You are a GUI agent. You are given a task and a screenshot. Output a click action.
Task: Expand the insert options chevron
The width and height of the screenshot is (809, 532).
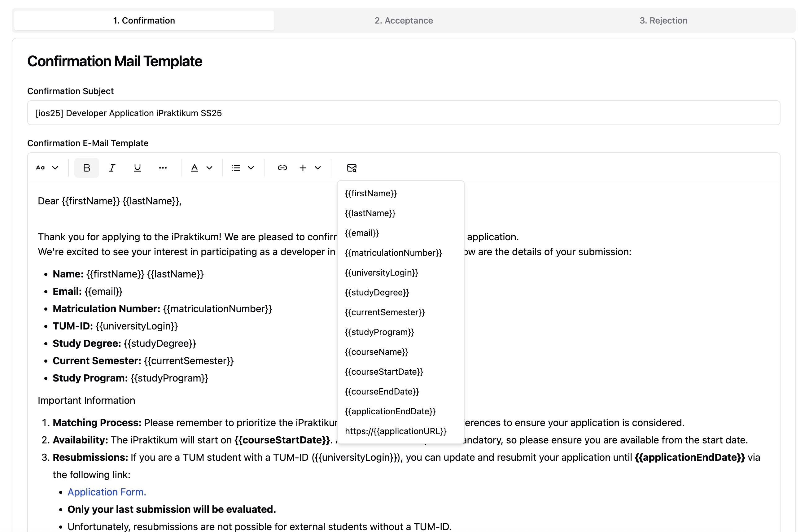[318, 168]
